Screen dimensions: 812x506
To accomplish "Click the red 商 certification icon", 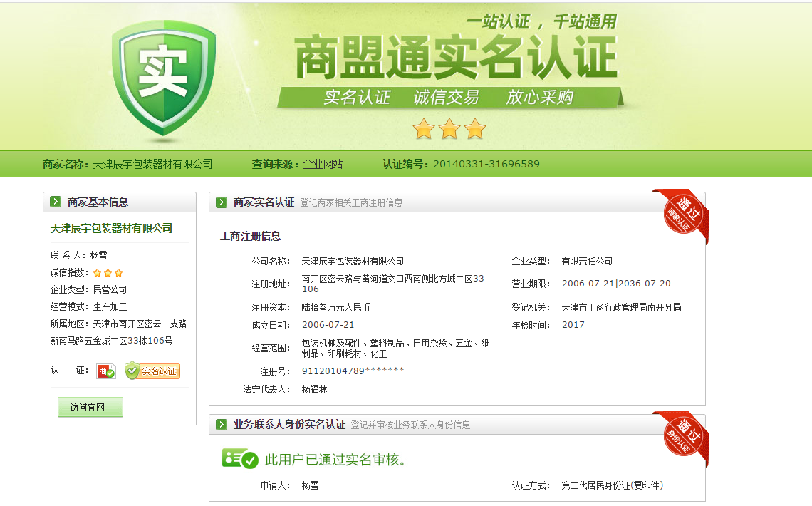I will pos(106,371).
